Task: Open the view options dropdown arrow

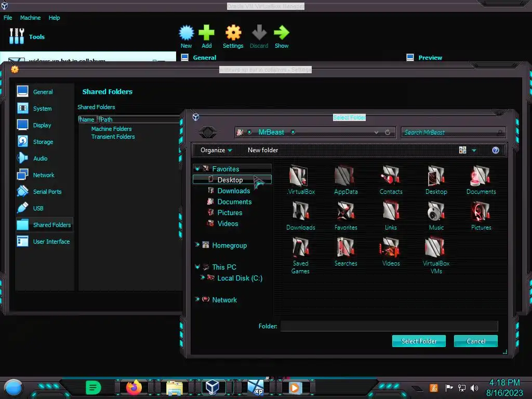Action: click(474, 150)
